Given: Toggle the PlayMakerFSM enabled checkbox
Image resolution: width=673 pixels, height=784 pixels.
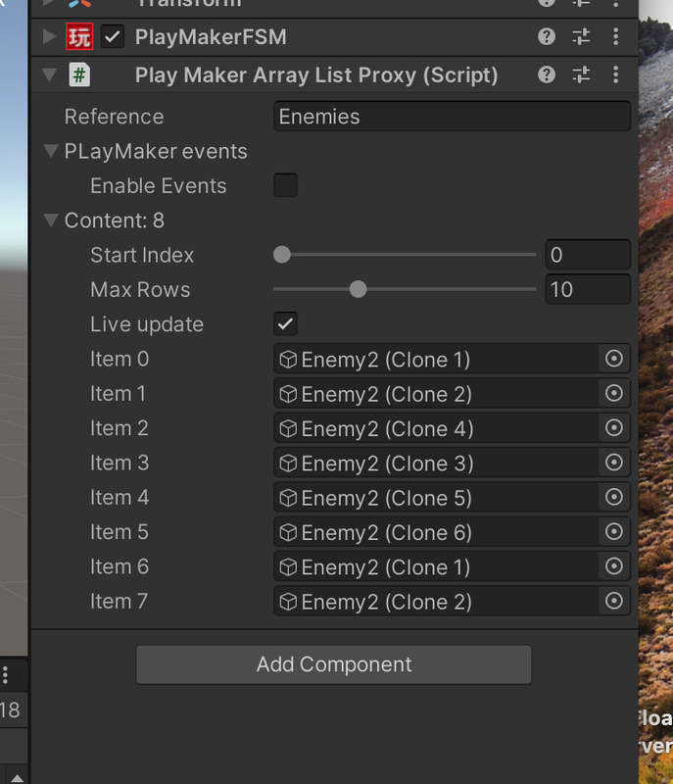Looking at the screenshot, I should point(113,36).
